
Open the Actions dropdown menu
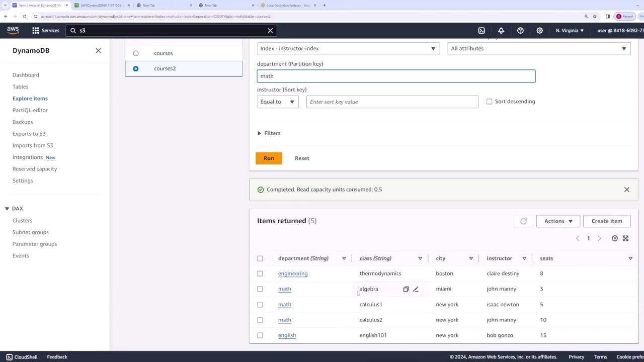558,221
